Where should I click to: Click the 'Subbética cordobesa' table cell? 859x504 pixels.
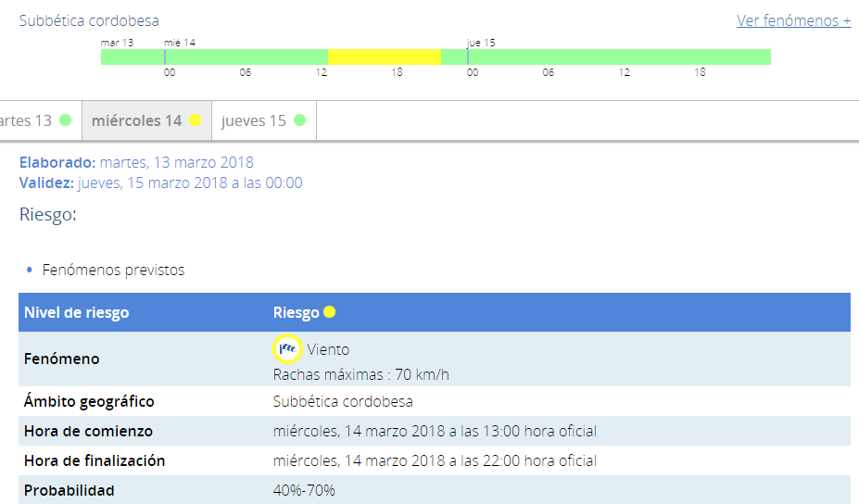click(343, 401)
